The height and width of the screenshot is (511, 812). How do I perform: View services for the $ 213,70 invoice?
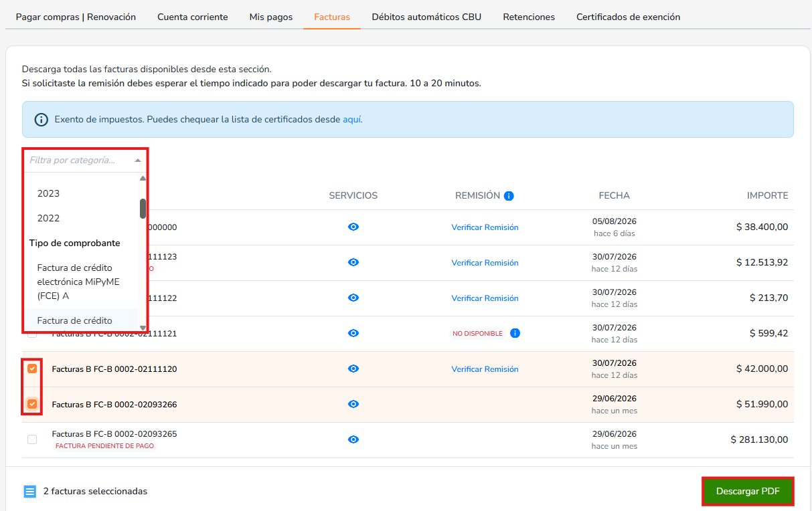(353, 298)
